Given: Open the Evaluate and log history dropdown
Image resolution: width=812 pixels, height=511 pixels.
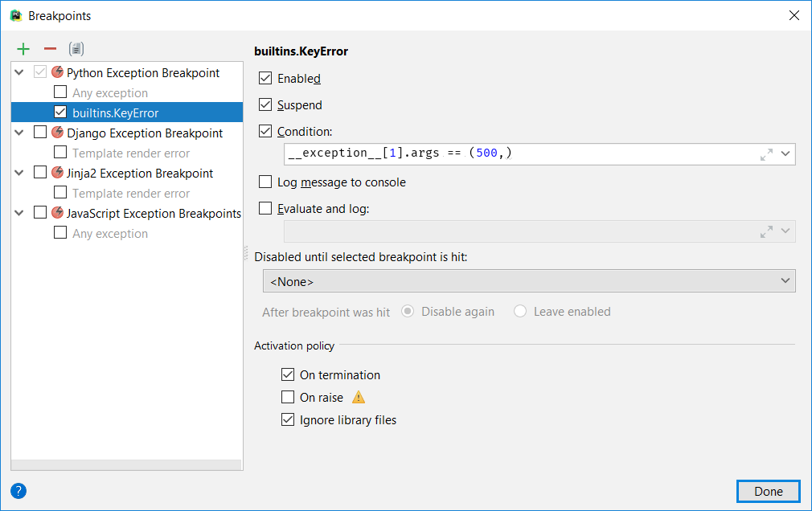Looking at the screenshot, I should (x=785, y=231).
